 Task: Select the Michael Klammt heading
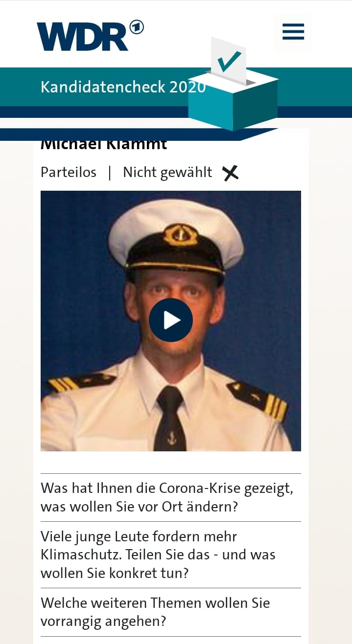click(x=104, y=145)
